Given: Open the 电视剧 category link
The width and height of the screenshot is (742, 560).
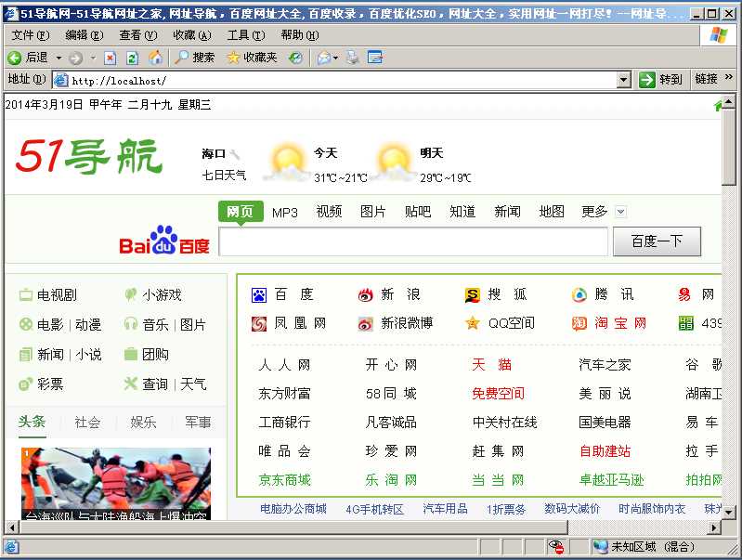Looking at the screenshot, I should (x=57, y=295).
